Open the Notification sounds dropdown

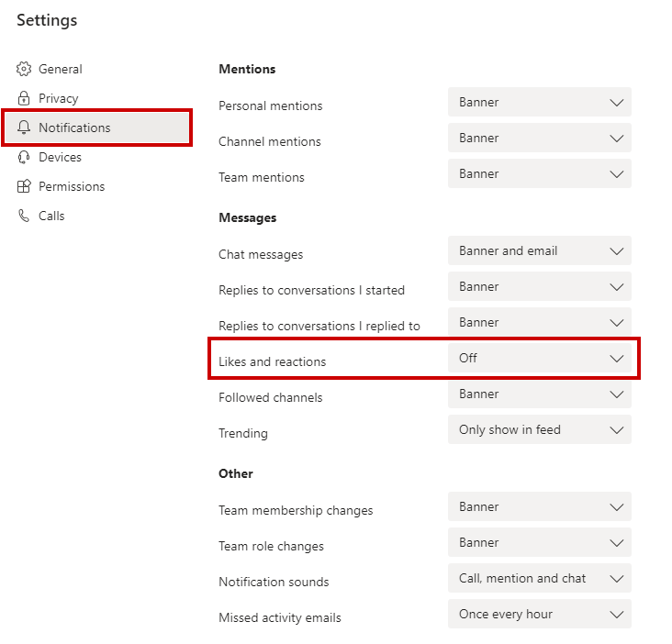click(x=539, y=579)
